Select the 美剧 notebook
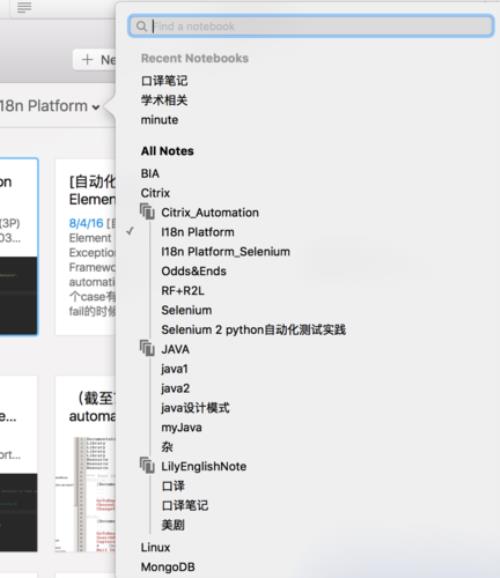This screenshot has width=500, height=578. point(173,525)
